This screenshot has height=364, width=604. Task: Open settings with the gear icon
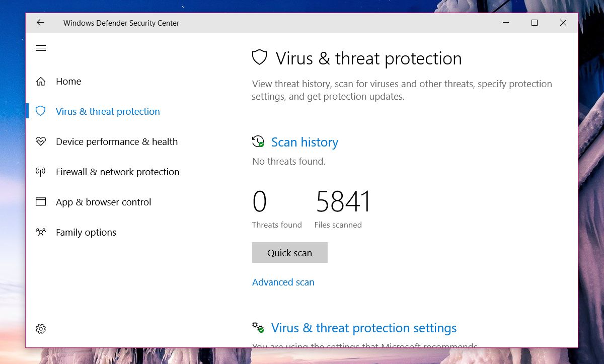41,329
